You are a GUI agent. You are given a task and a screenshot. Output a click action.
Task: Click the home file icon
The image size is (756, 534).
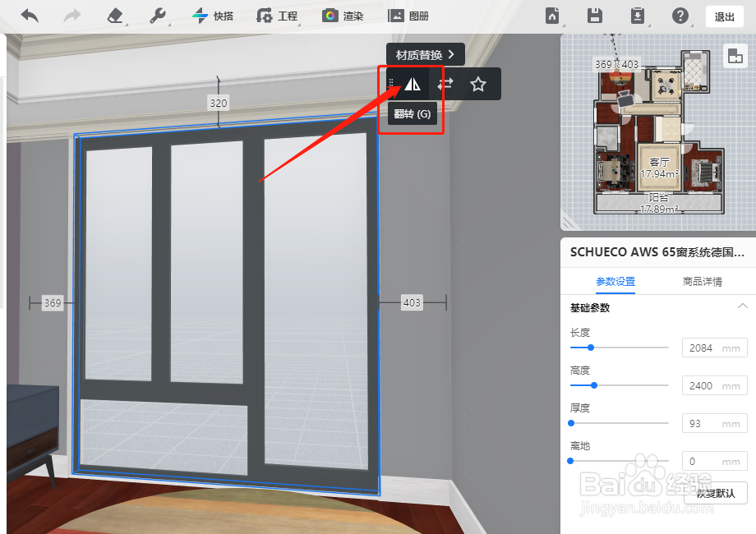(552, 16)
